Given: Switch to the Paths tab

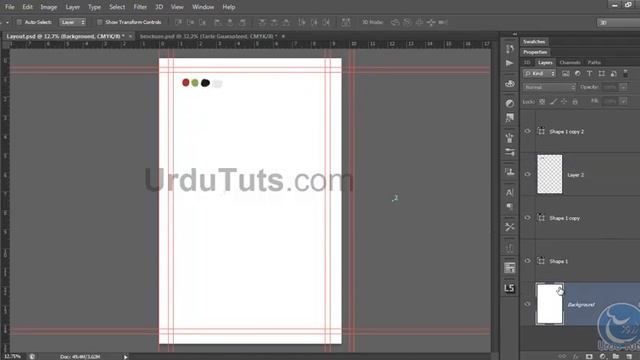Looking at the screenshot, I should tap(594, 62).
